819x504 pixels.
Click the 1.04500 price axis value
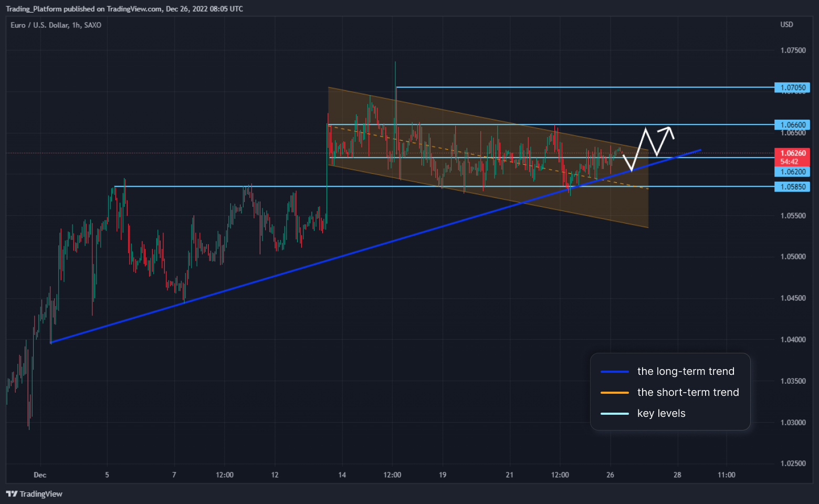click(793, 298)
